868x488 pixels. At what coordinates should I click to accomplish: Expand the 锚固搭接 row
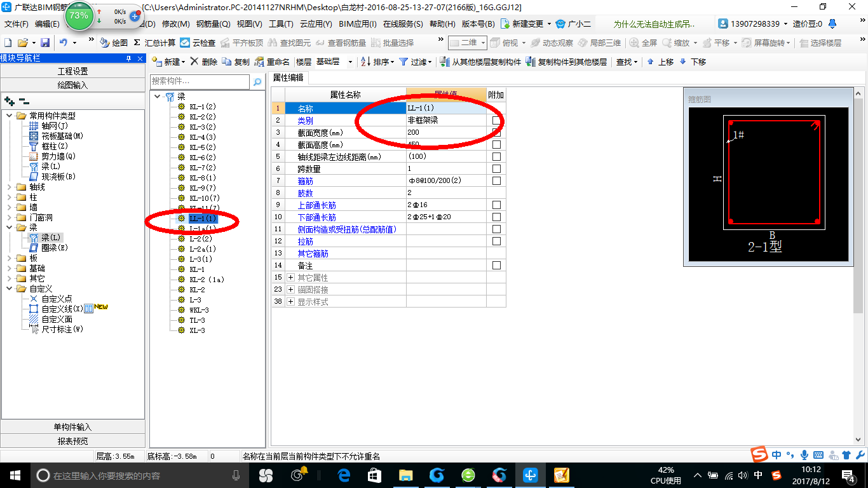(291, 290)
